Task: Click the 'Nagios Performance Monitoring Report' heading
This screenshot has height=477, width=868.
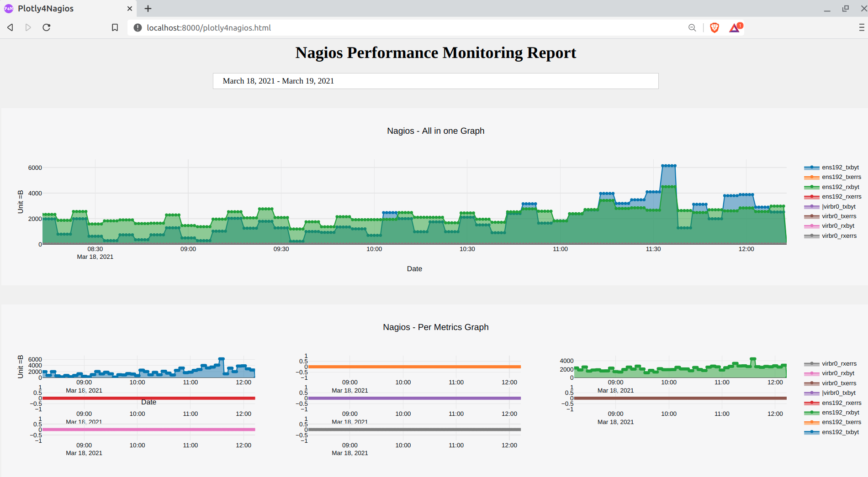Action: coord(435,53)
